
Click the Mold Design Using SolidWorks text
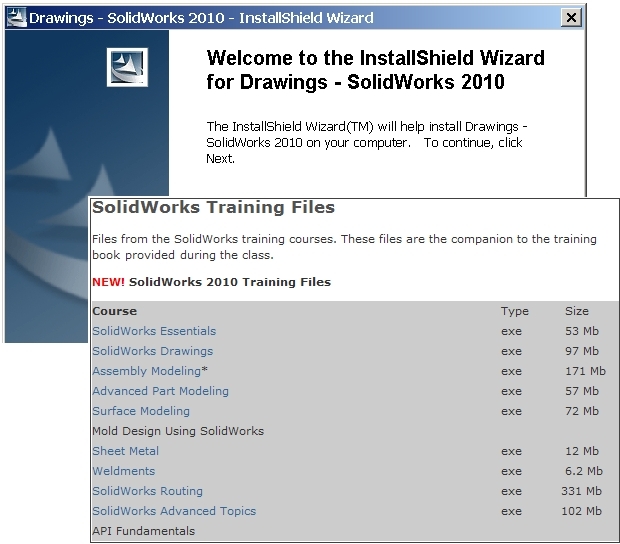[x=178, y=431]
